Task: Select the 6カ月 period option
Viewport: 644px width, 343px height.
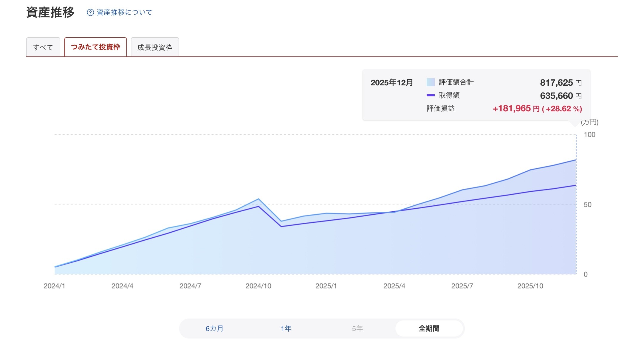Action: tap(214, 328)
